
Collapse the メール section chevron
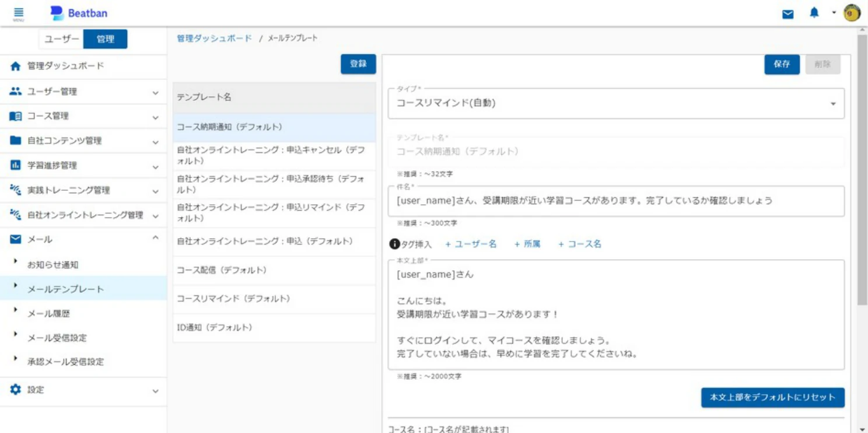[x=155, y=238]
